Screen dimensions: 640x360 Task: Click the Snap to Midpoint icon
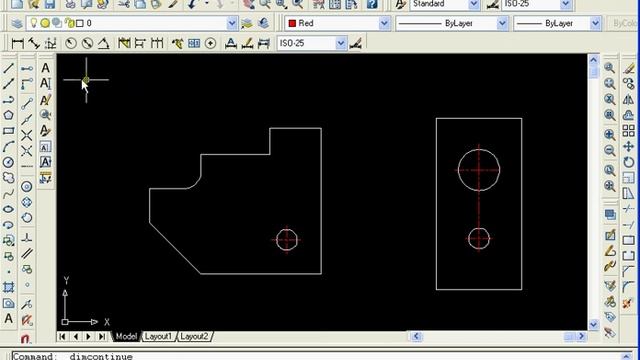point(27,120)
